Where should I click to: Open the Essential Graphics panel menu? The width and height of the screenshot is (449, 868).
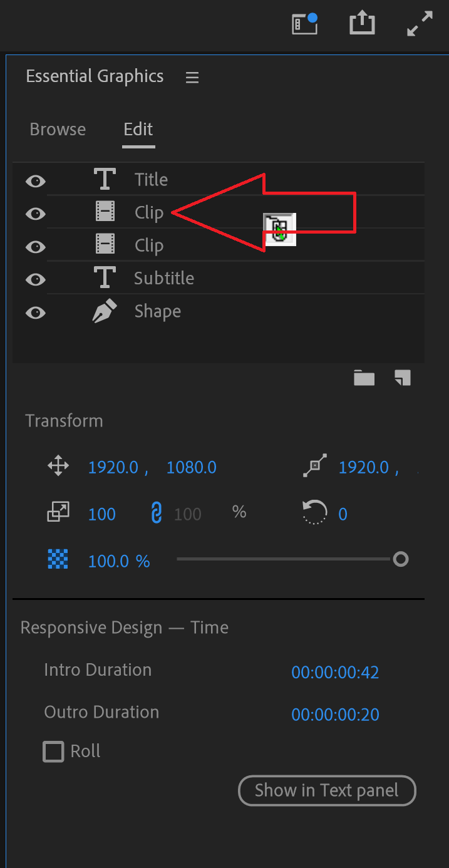[x=192, y=77]
